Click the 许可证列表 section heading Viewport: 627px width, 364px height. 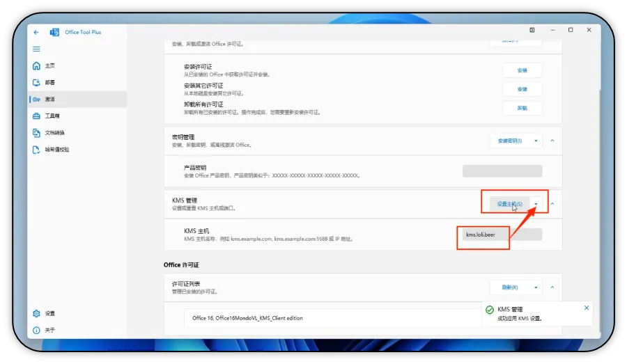tap(186, 284)
